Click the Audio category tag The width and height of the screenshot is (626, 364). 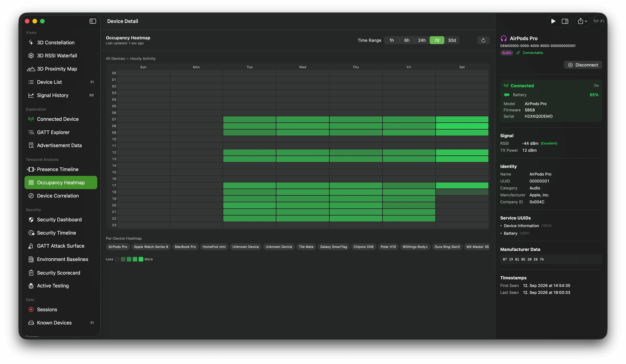507,53
